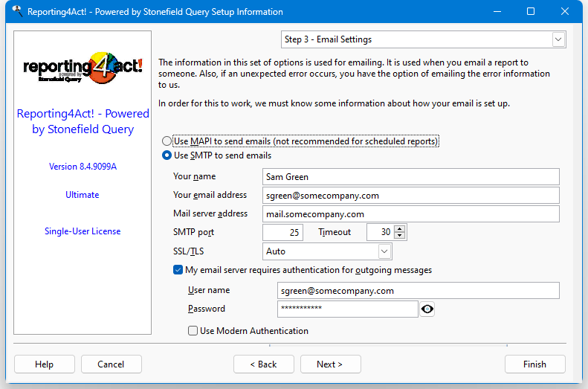This screenshot has width=588, height=389.
Task: Click the User name field
Action: tap(418, 291)
